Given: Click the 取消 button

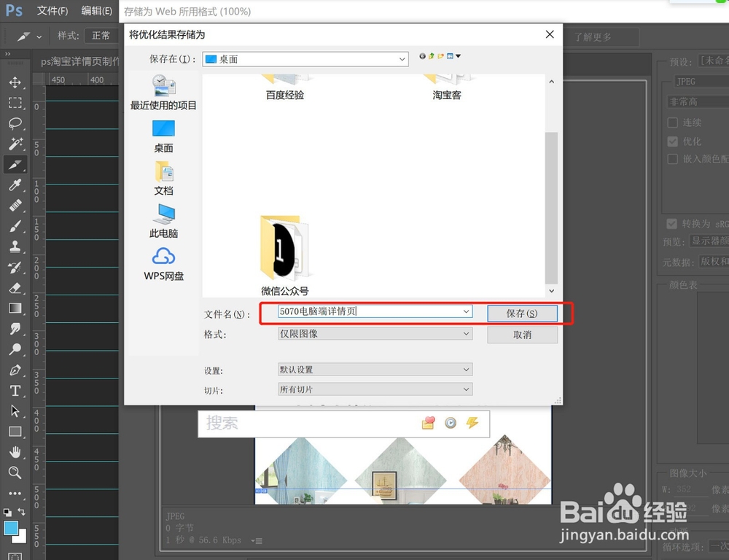Looking at the screenshot, I should tap(522, 334).
